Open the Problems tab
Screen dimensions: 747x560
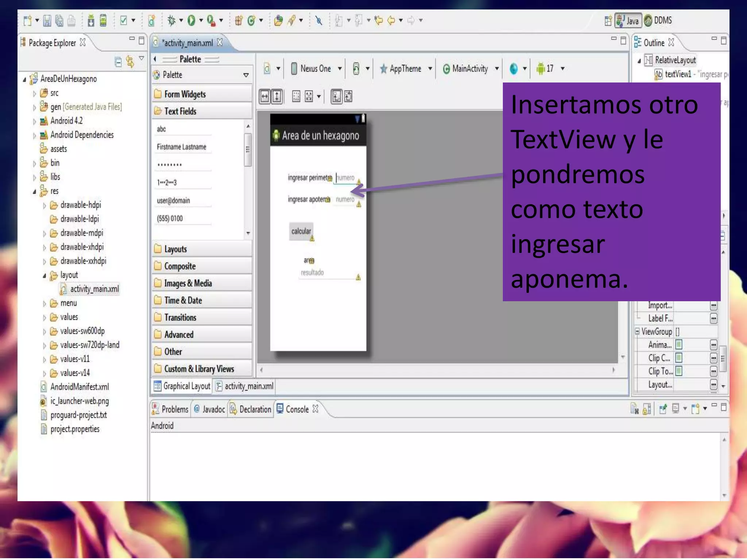[x=170, y=409]
